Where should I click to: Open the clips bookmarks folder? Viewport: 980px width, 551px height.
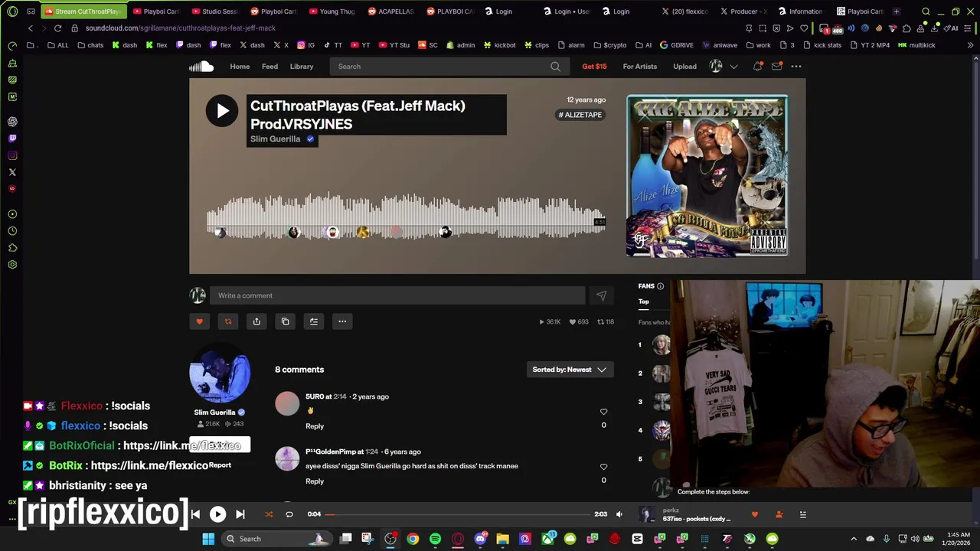(536, 45)
